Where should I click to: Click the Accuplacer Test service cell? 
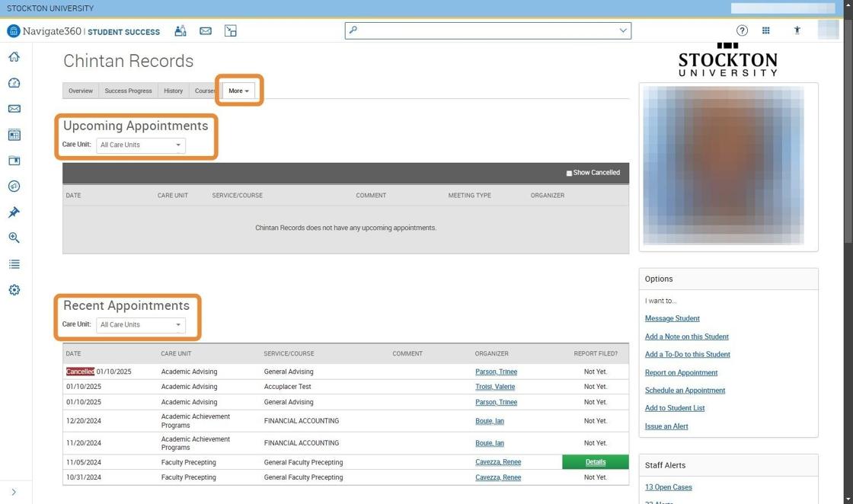pos(288,387)
